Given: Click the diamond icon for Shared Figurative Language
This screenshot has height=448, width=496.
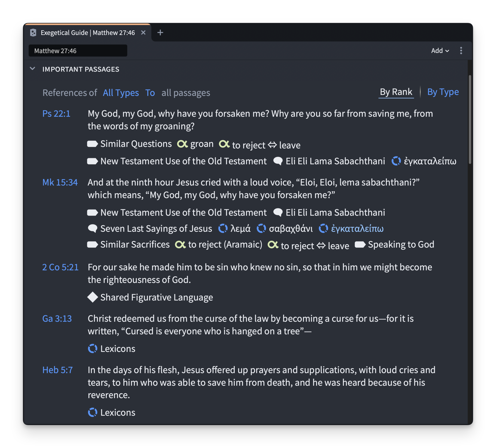Looking at the screenshot, I should [92, 297].
